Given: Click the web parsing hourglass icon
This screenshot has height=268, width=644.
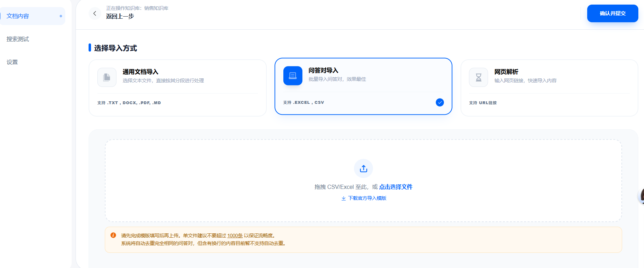Looking at the screenshot, I should tap(478, 77).
